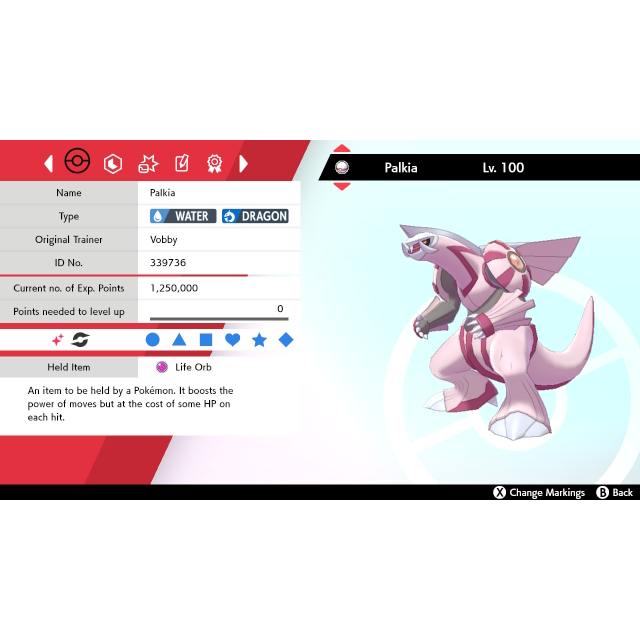Screen dimensions: 640x640
Task: Click the ID No. label
Action: (x=69, y=262)
